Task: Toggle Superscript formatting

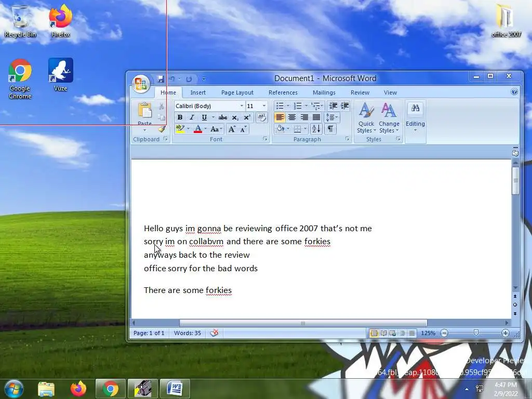Action: pos(247,117)
